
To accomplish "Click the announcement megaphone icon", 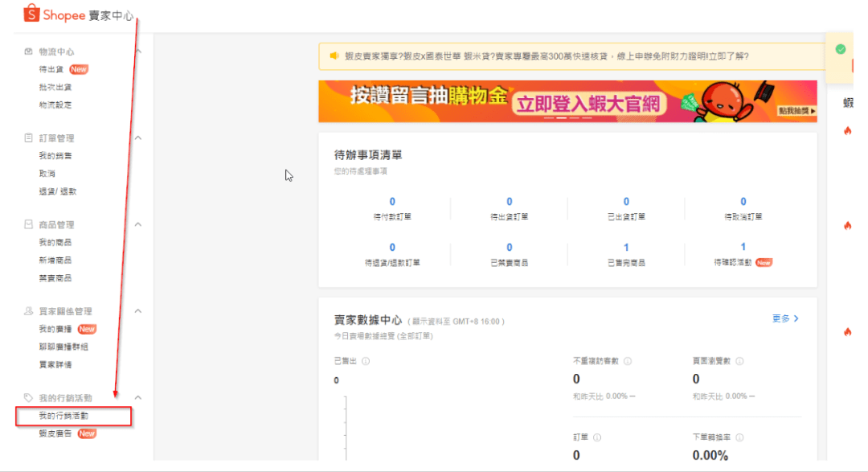I will [x=334, y=56].
